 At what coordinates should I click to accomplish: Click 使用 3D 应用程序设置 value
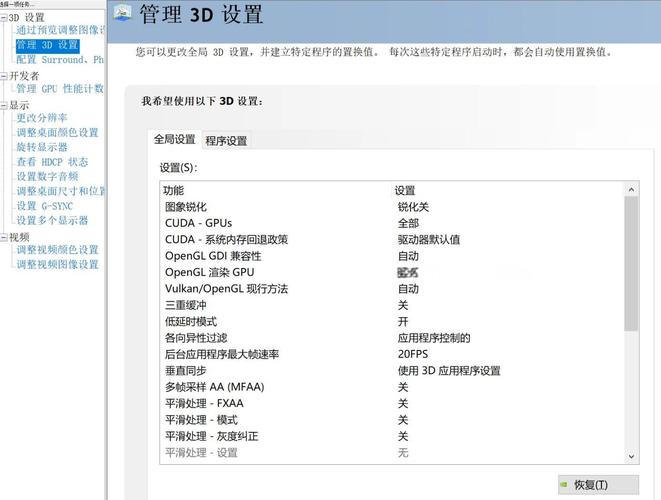(x=449, y=371)
